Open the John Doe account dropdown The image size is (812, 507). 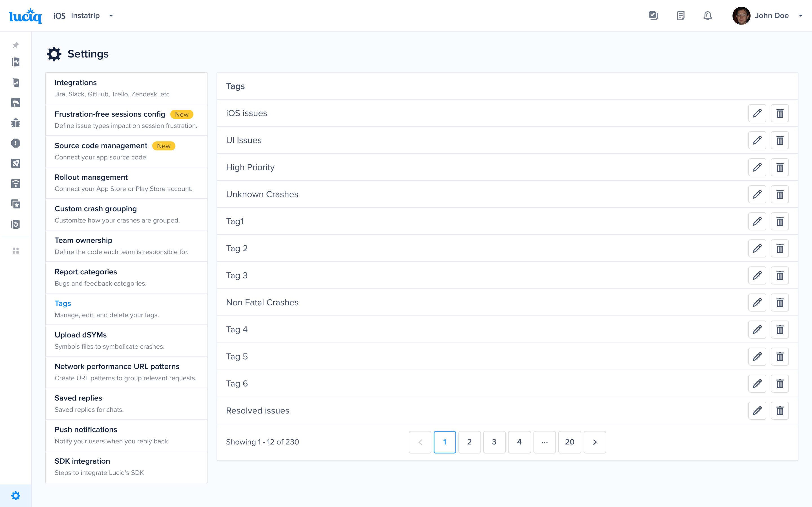point(800,16)
